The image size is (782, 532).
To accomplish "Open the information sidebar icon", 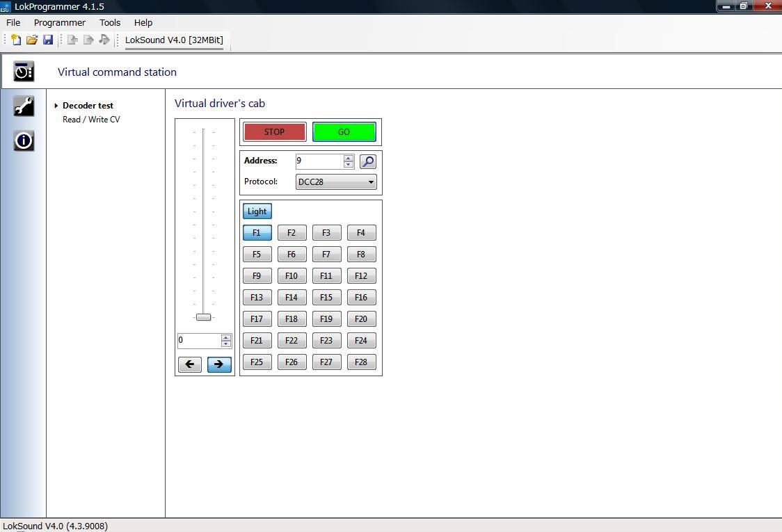I will [x=24, y=141].
